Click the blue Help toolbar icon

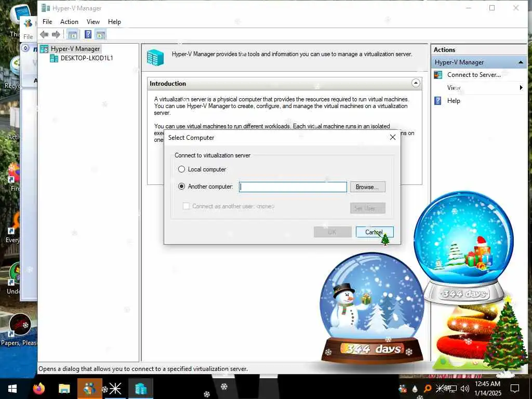click(88, 34)
